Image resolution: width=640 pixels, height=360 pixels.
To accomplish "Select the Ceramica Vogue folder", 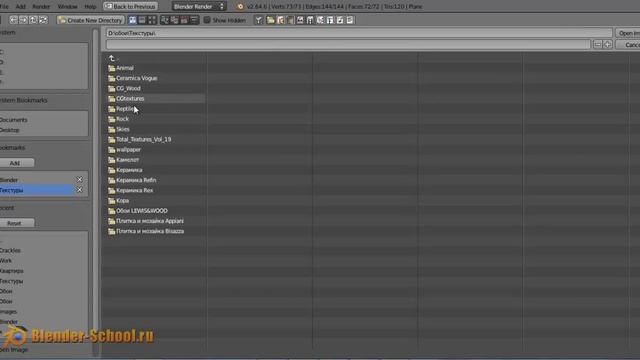I will click(x=133, y=78).
